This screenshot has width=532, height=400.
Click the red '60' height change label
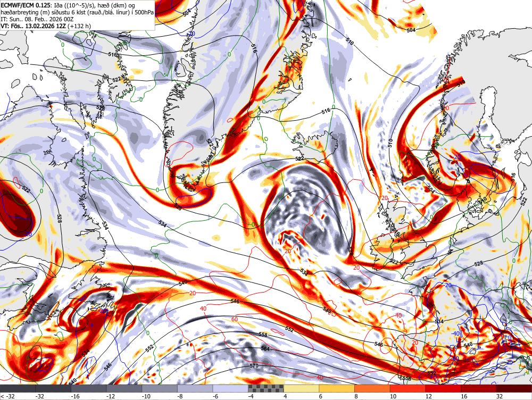(x=235, y=319)
